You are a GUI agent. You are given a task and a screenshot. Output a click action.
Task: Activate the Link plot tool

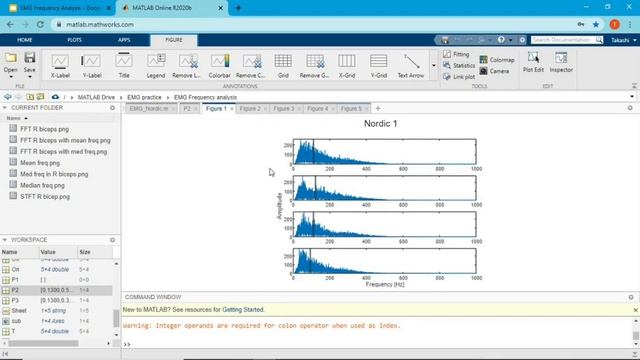point(459,77)
